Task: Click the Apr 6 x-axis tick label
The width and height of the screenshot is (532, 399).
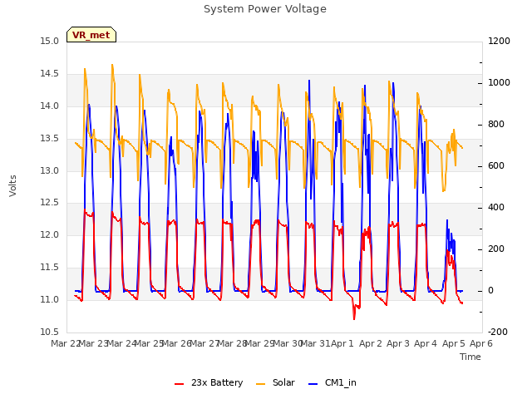Action: click(481, 343)
